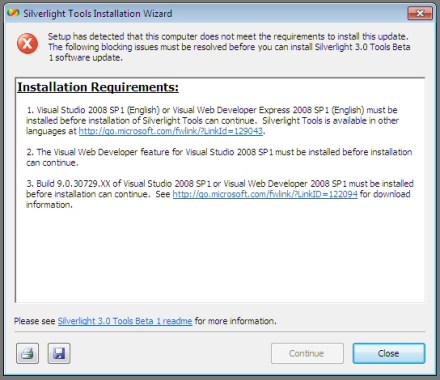Click the 'Silverlight Tools Installation Wizard' title text

[x=98, y=14]
